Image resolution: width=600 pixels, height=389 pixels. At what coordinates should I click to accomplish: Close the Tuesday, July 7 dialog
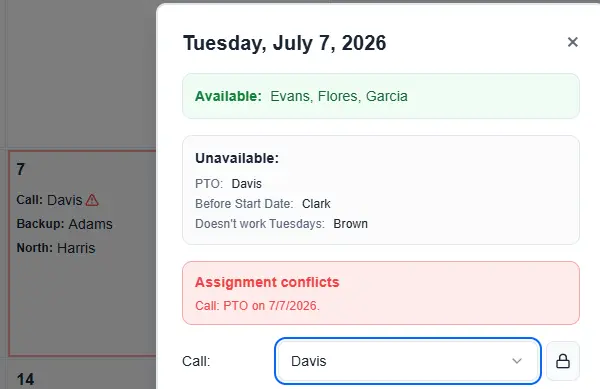pyautogui.click(x=572, y=42)
